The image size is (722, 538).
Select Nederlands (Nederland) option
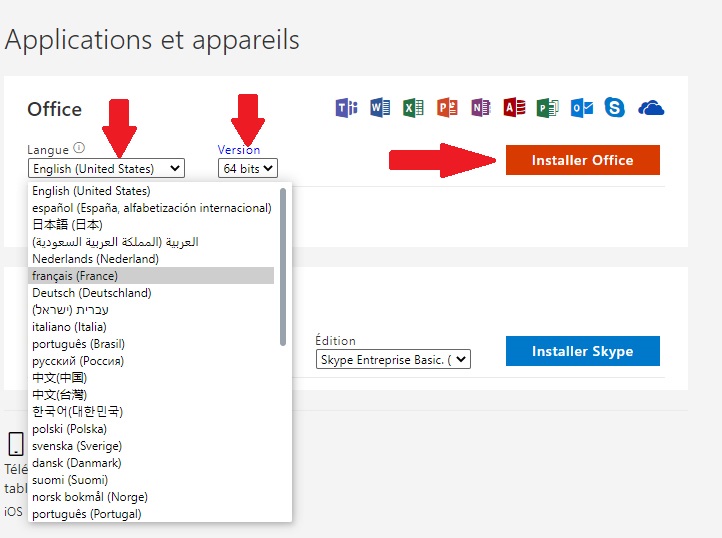153,259
